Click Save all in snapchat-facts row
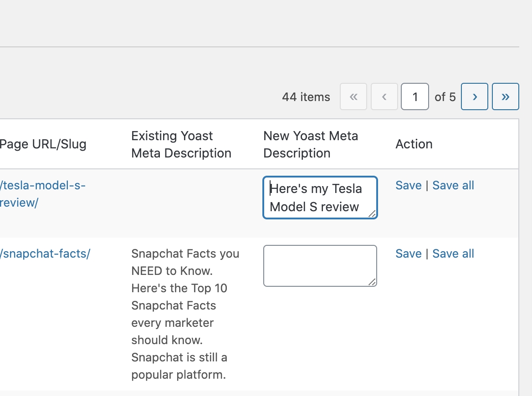The height and width of the screenshot is (396, 532). click(453, 254)
